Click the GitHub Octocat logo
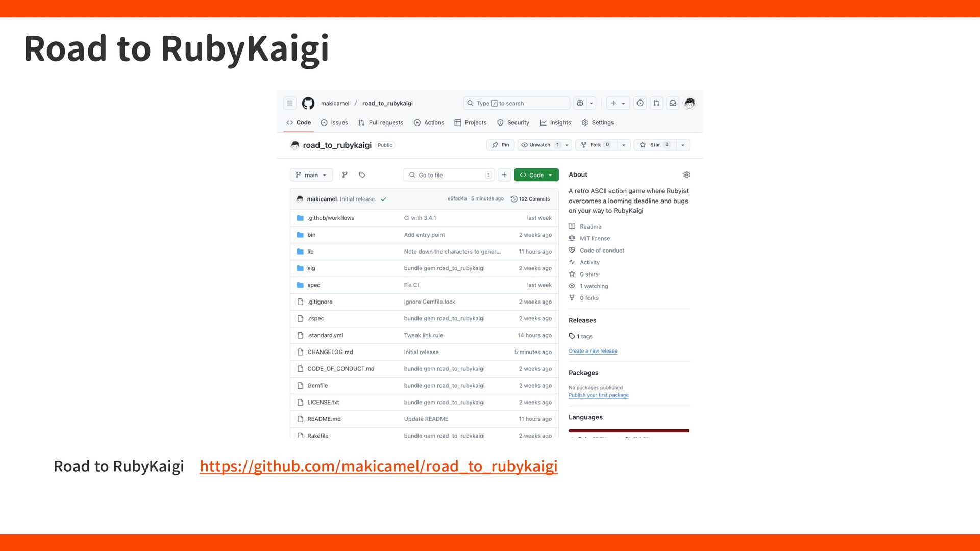The height and width of the screenshot is (551, 980). (308, 103)
